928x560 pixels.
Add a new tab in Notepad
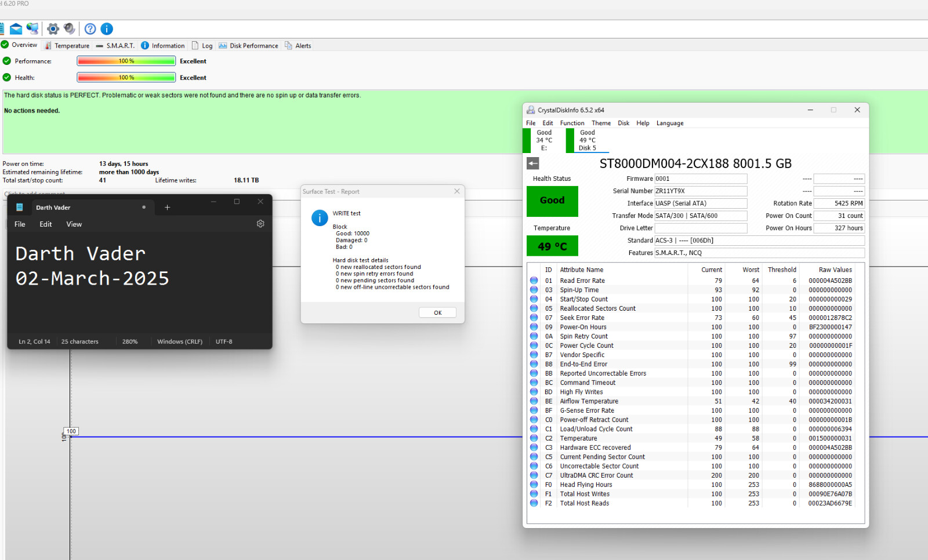click(167, 208)
